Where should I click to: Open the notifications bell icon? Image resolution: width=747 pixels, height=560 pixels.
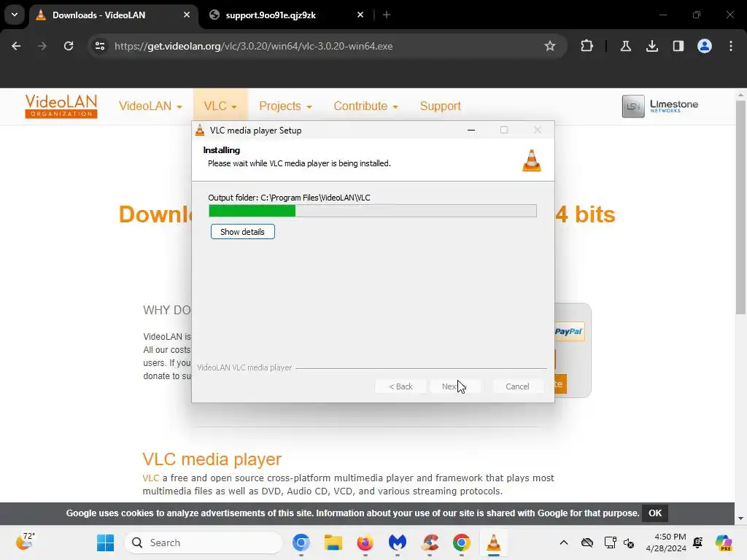coord(698,542)
